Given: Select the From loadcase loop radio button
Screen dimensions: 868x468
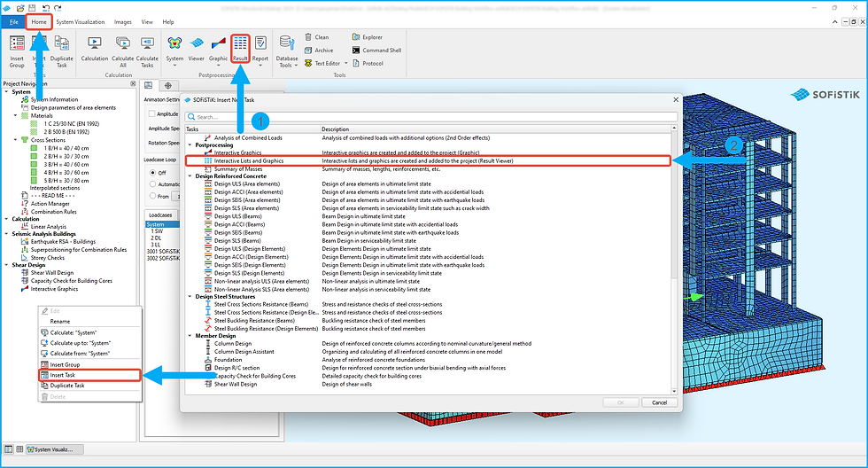Looking at the screenshot, I should (152, 196).
